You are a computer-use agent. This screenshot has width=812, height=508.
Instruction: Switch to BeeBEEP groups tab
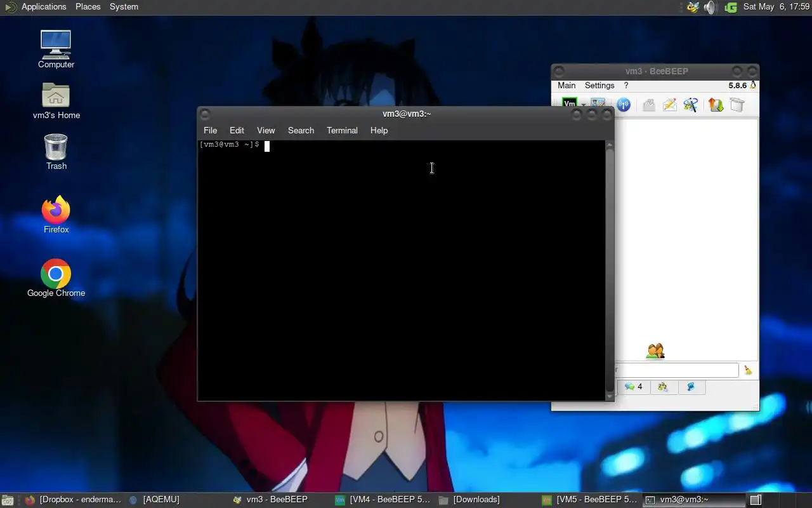point(663,387)
